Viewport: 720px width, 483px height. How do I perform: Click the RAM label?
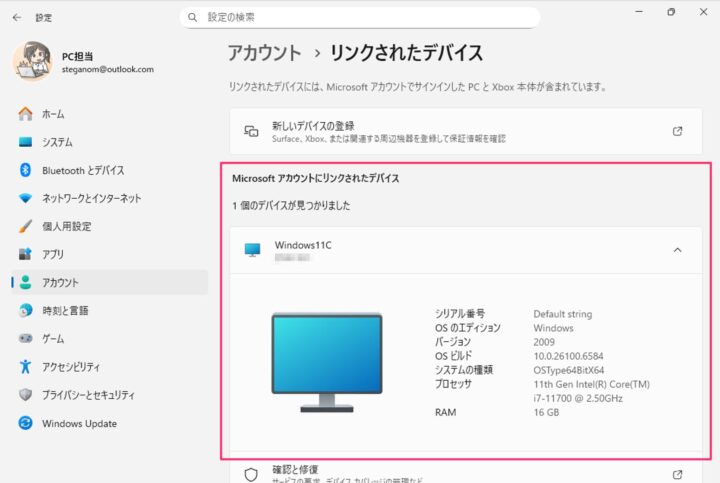tap(445, 412)
